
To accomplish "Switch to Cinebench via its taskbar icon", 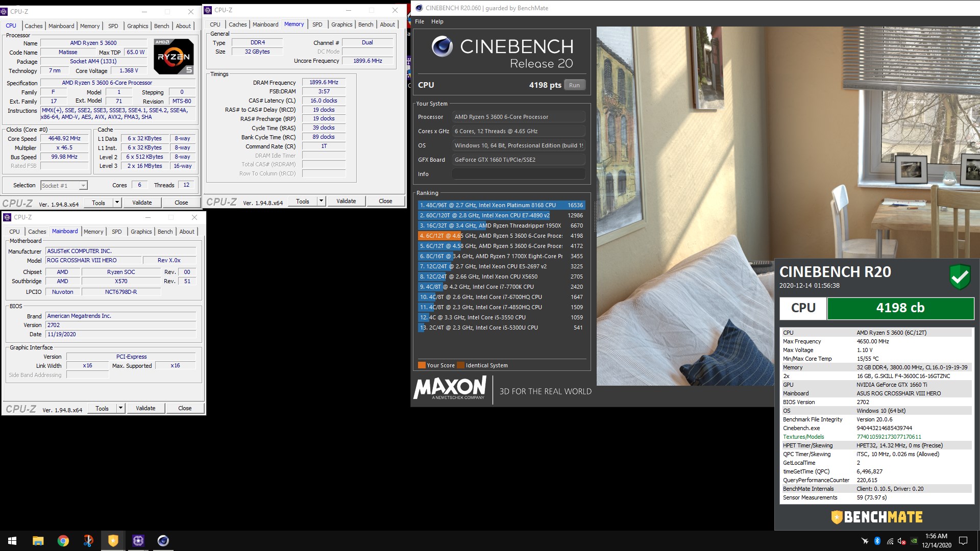I will tap(163, 541).
